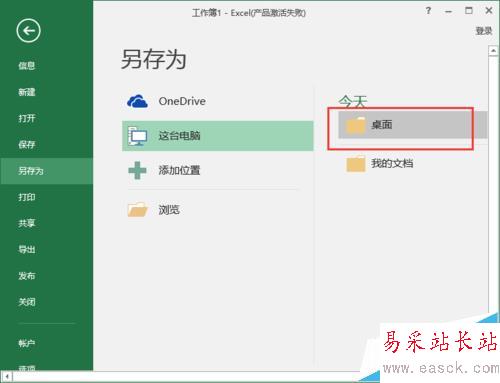Click the 桌面 folder icon
Viewport: 500px width, 383px height.
(355, 125)
